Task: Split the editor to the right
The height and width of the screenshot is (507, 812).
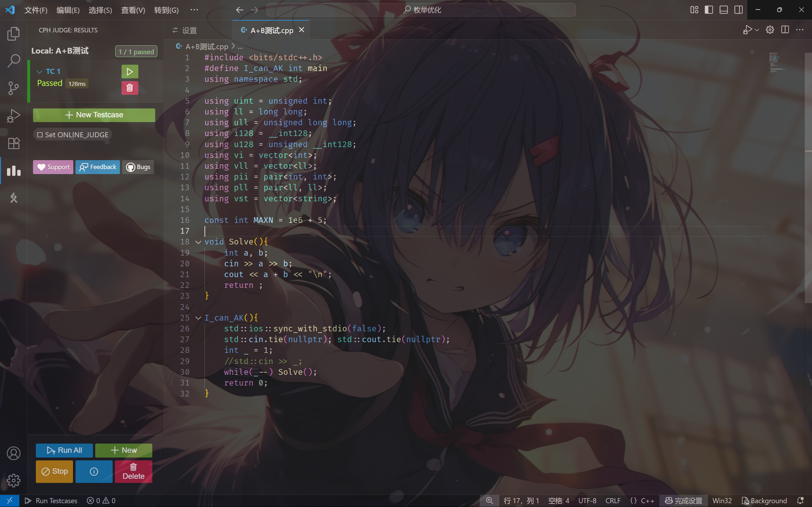Action: click(785, 30)
